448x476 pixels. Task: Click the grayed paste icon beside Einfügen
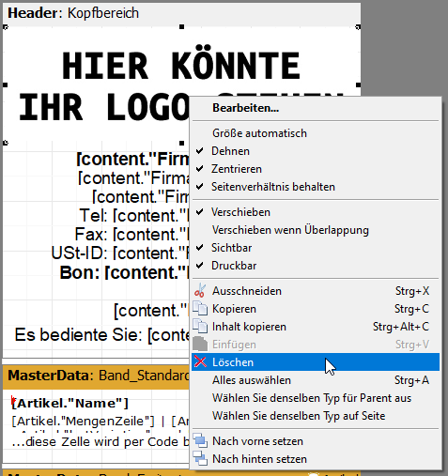tap(200, 345)
